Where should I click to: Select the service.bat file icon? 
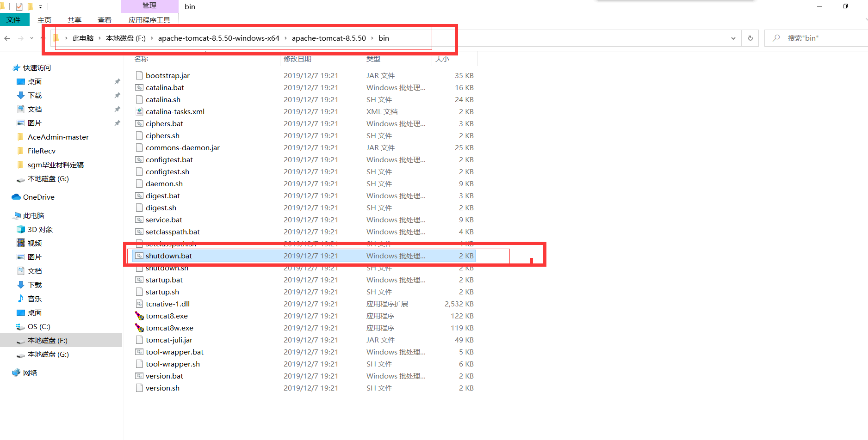pos(139,220)
